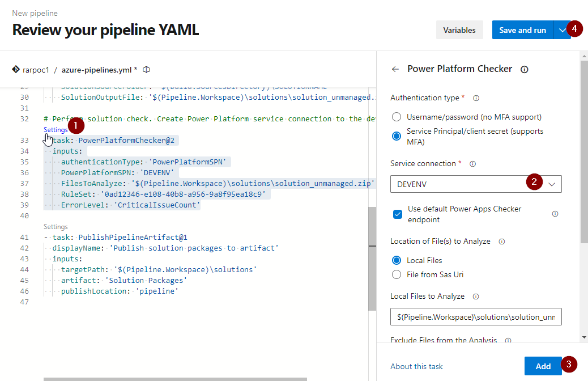The image size is (588, 381).
Task: Click line 44 targetPath value
Action: pyautogui.click(x=185, y=269)
